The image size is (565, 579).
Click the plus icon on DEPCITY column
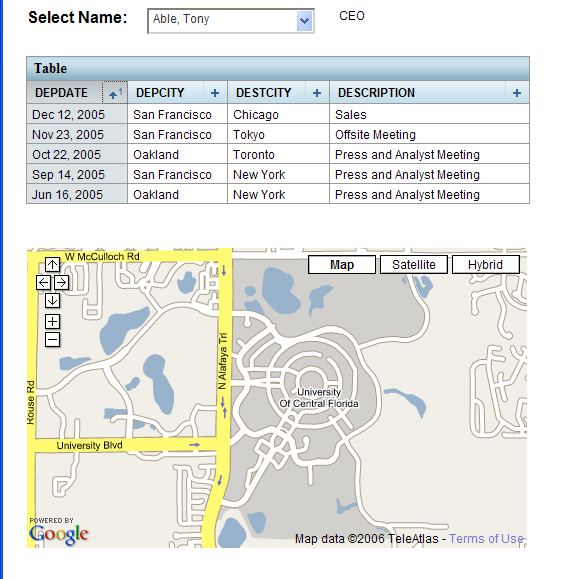tap(215, 93)
